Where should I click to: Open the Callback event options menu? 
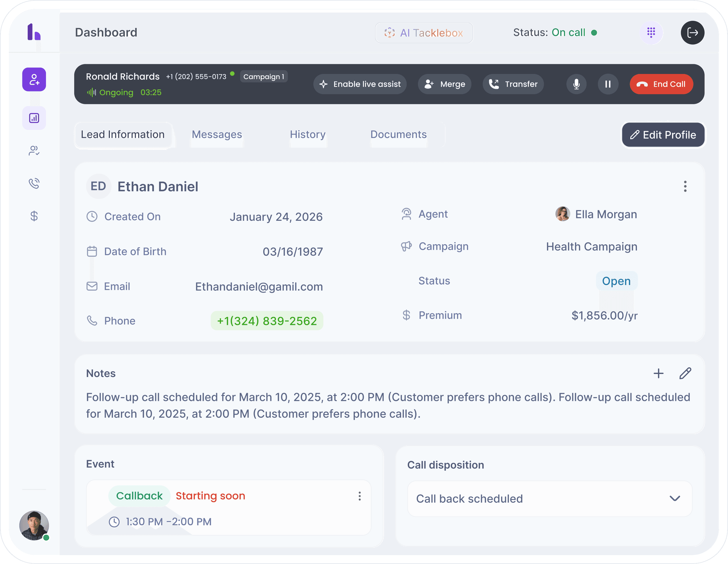pyautogui.click(x=360, y=496)
